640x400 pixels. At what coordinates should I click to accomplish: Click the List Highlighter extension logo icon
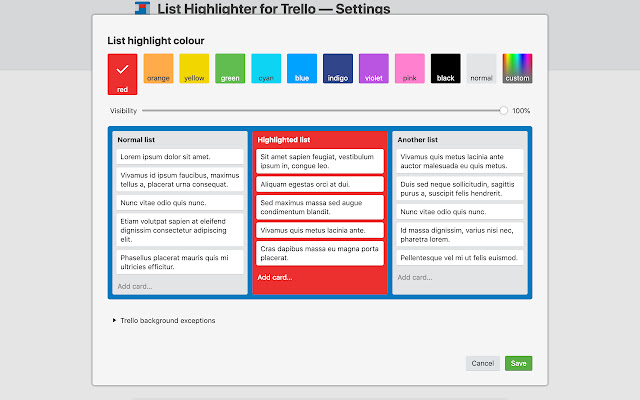click(x=142, y=8)
